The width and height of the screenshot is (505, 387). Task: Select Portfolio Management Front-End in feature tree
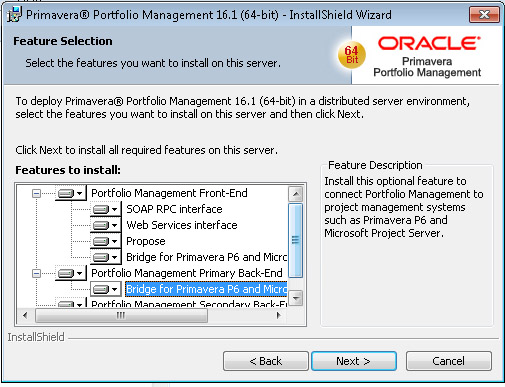click(x=169, y=193)
